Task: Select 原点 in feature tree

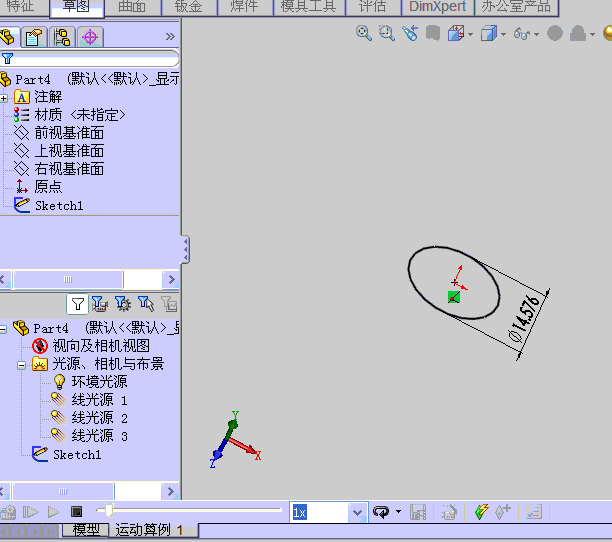Action: click(x=48, y=187)
